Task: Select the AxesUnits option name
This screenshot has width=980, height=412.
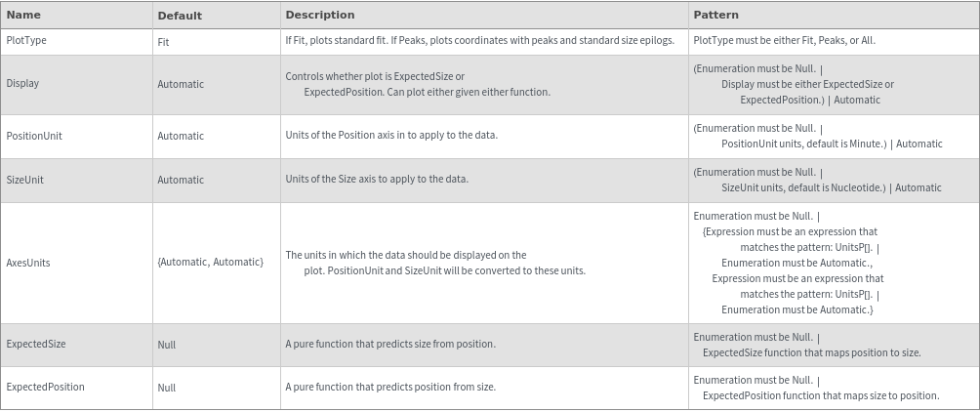Action: click(x=28, y=263)
